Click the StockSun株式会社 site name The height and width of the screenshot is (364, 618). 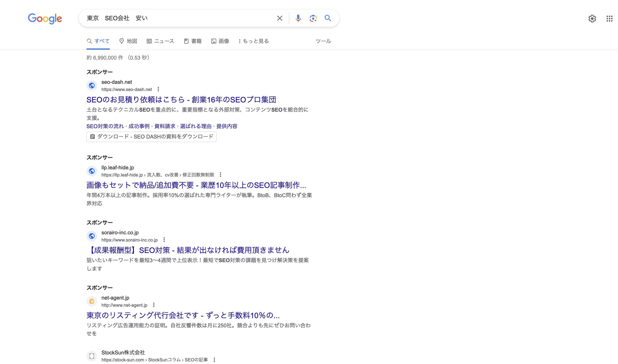point(123,353)
